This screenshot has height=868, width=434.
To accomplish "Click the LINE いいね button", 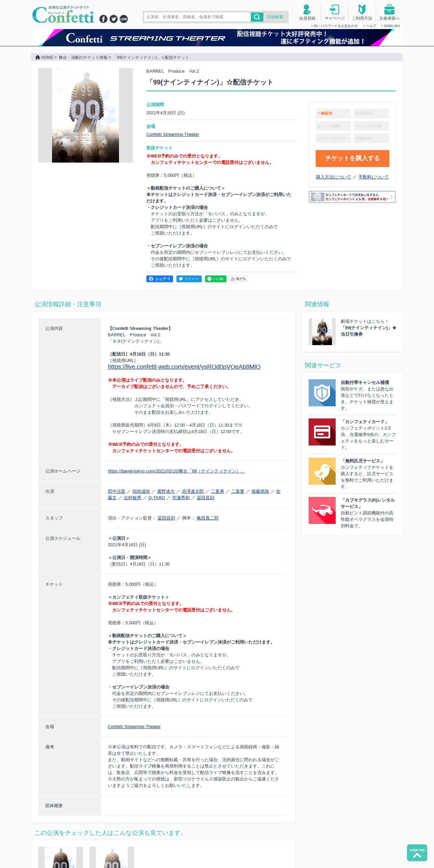I will (216, 279).
